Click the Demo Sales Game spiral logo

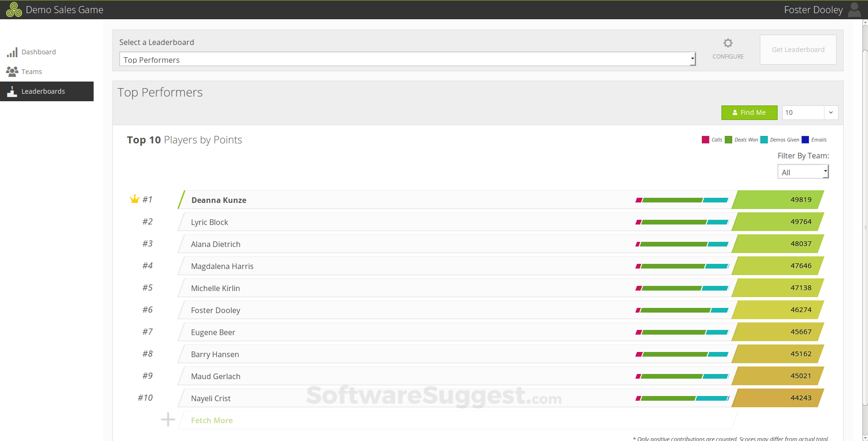(x=14, y=10)
